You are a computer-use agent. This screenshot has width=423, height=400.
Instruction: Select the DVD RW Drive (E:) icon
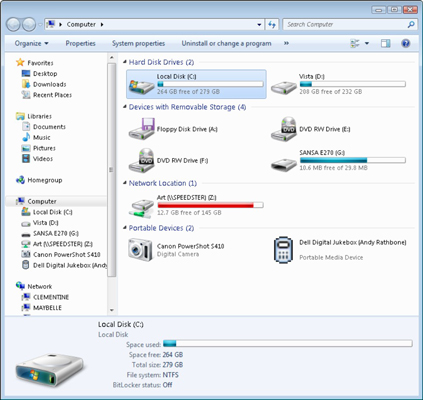tap(284, 129)
